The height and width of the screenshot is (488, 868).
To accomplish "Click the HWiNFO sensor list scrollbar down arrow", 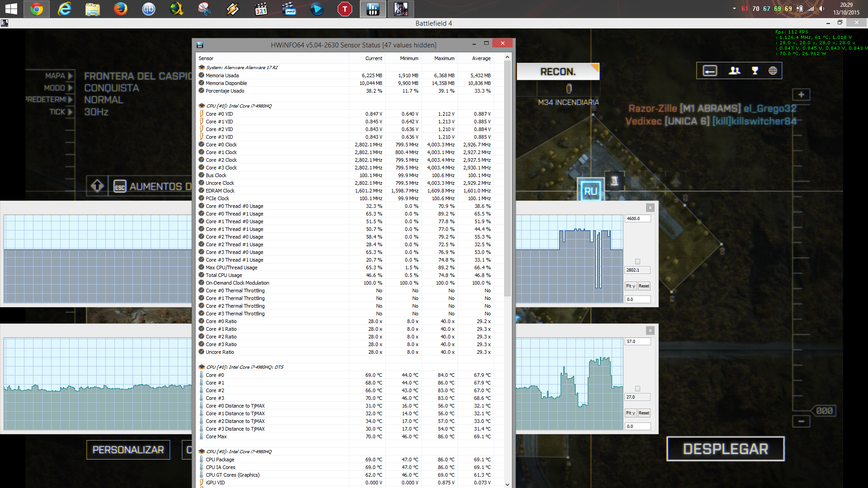I will point(507,484).
